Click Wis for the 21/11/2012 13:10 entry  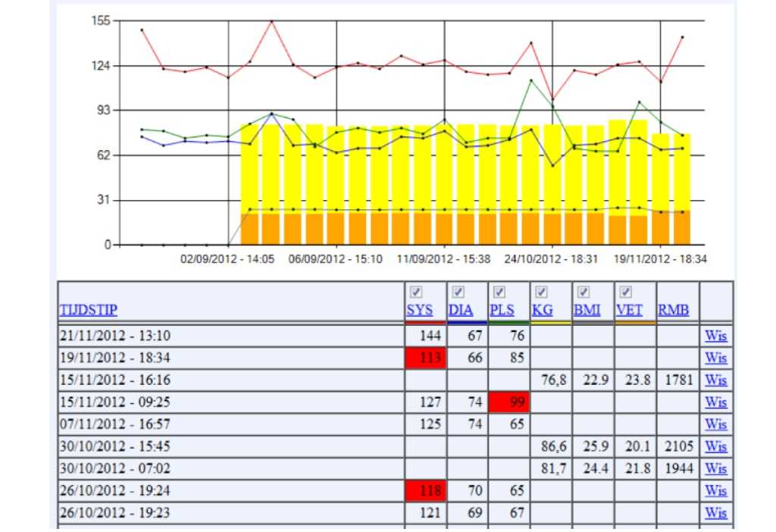click(x=715, y=336)
